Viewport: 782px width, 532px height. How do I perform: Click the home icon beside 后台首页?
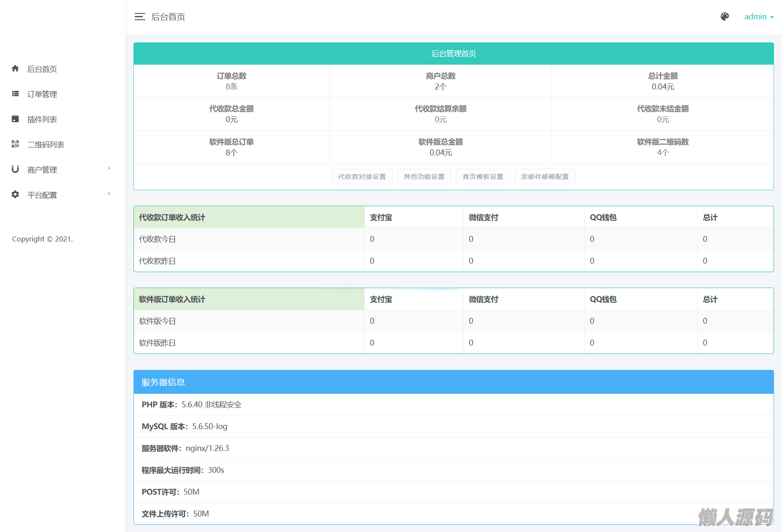16,68
